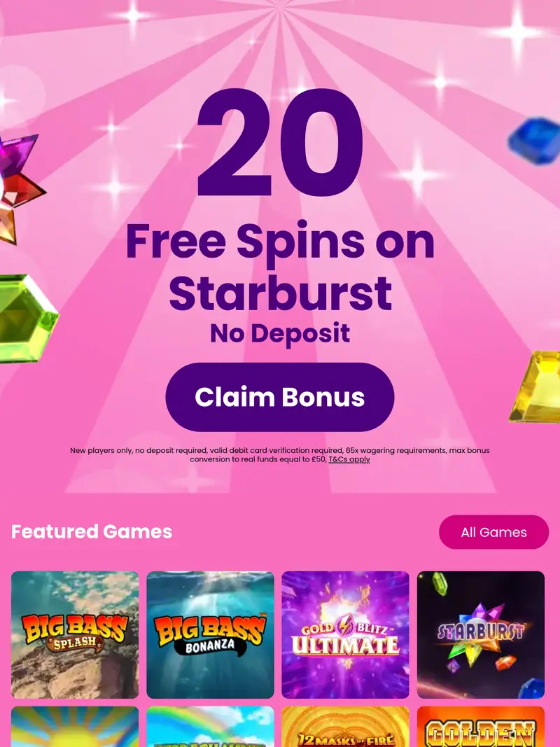Open the sun artwork game tile
This screenshot has height=747, width=560.
pyautogui.click(x=75, y=727)
